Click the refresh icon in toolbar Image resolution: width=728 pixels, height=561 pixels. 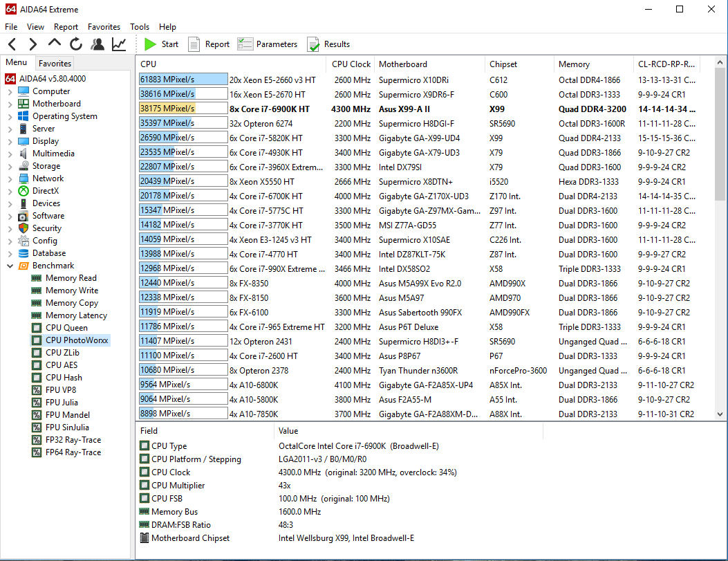[x=75, y=44]
